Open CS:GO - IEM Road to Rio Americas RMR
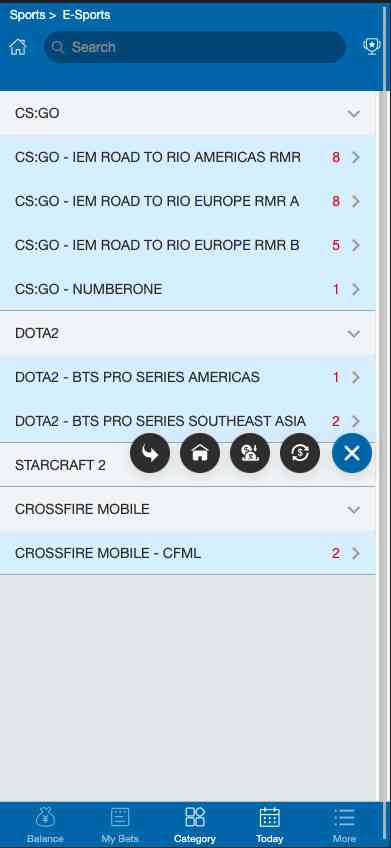This screenshot has height=848, width=391. (x=188, y=157)
